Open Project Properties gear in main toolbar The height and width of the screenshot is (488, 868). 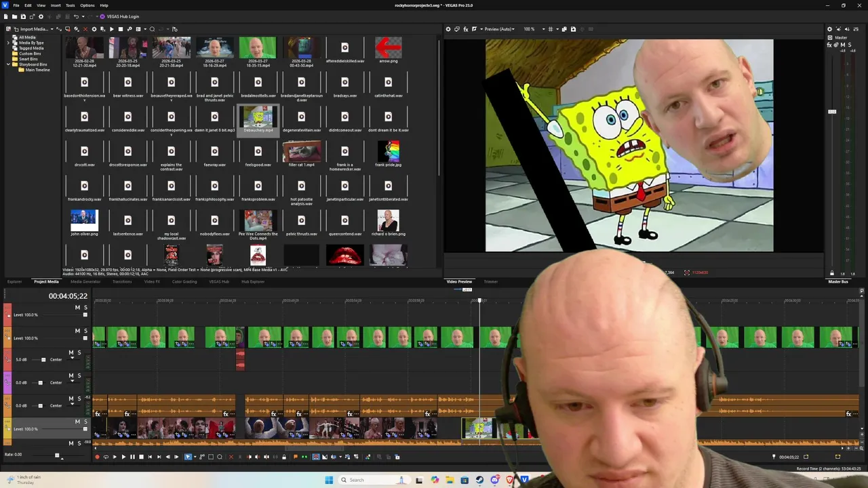click(x=41, y=16)
